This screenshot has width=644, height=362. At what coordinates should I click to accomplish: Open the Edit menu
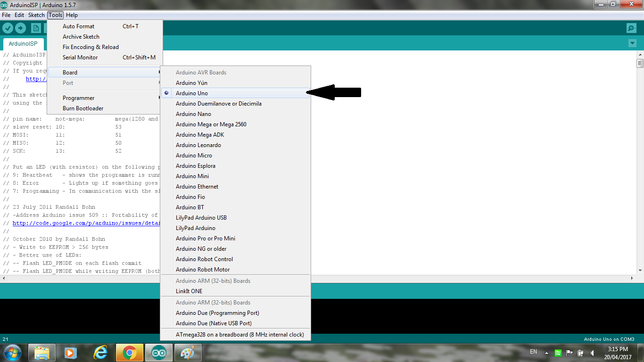19,15
